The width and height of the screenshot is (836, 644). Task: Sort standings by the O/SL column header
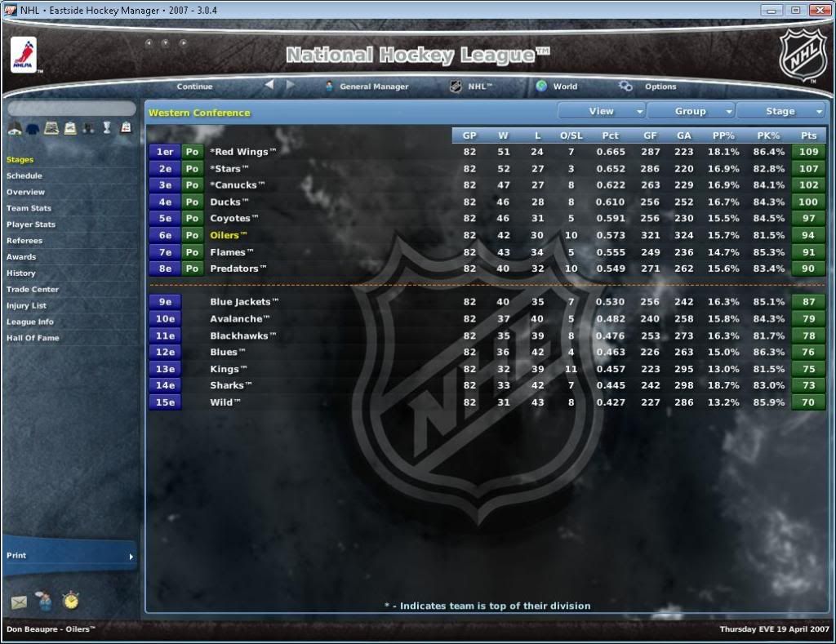tap(571, 135)
